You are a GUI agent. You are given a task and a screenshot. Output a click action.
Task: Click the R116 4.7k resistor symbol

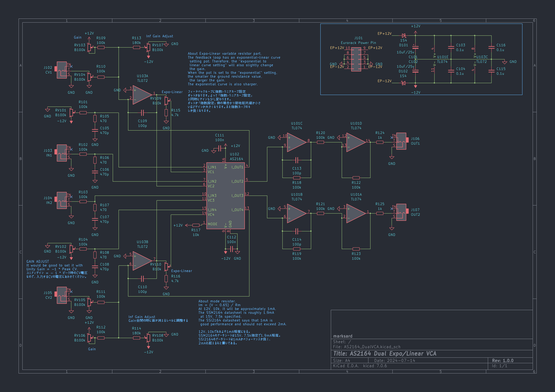click(166, 279)
